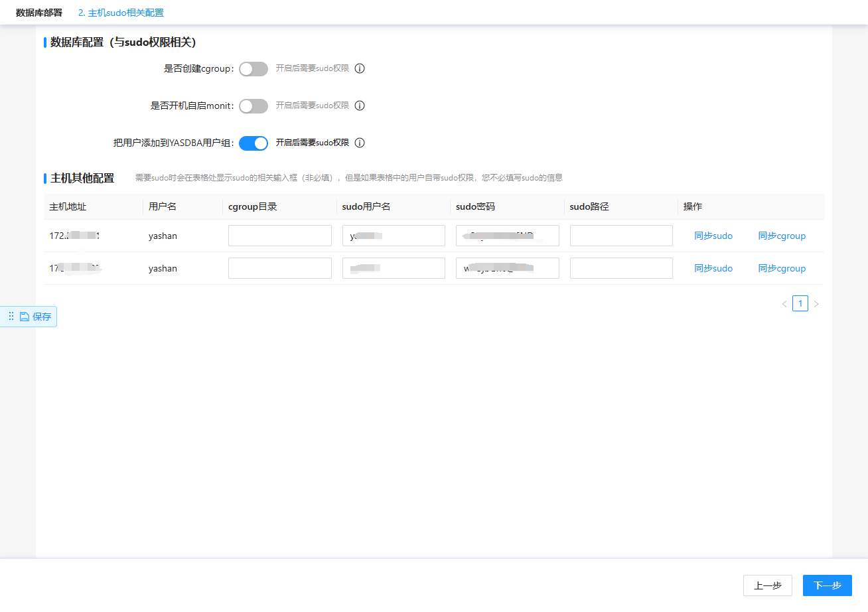The height and width of the screenshot is (612, 868).
Task: Click the 上一步 button
Action: [x=768, y=585]
